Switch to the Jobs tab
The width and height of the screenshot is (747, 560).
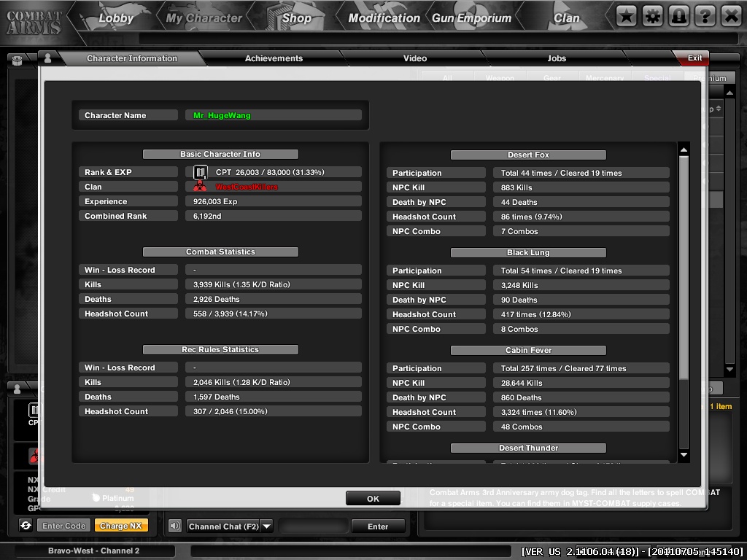557,58
